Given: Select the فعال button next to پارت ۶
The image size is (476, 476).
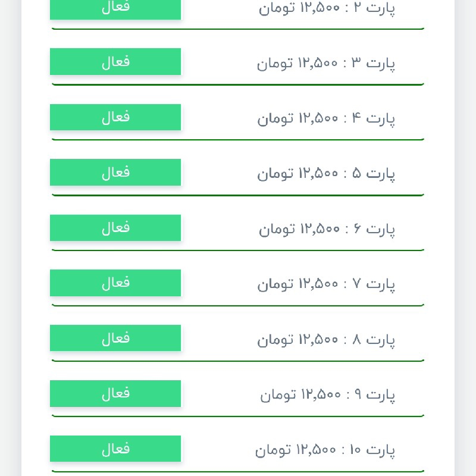Looking at the screenshot, I should [115, 228].
